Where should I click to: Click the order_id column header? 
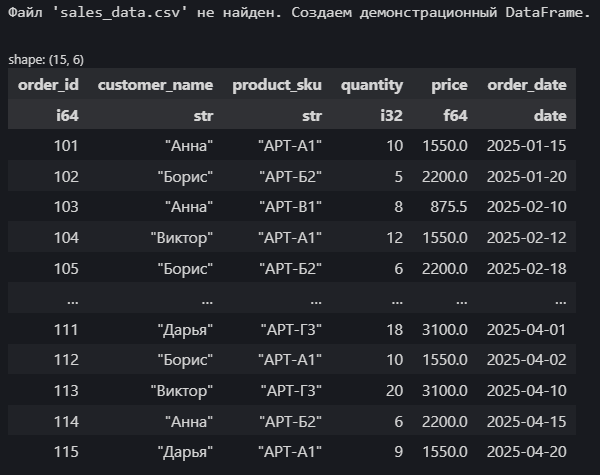(x=48, y=85)
